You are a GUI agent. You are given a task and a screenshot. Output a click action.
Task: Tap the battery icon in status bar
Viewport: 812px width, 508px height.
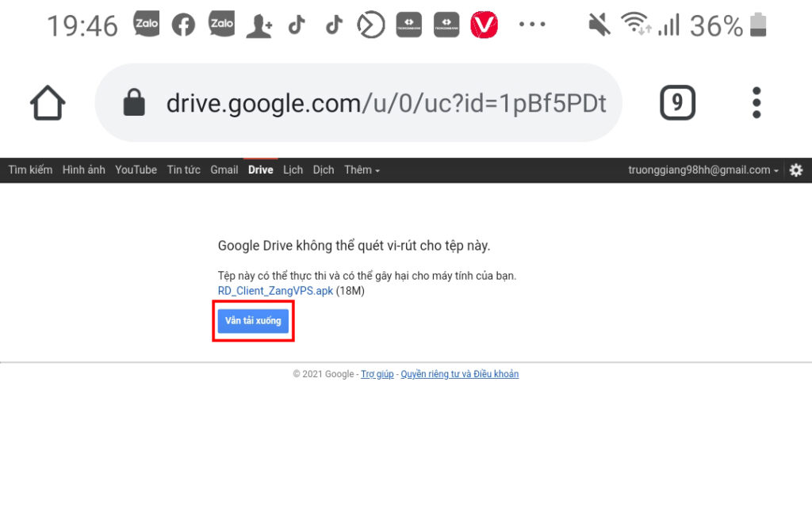[x=759, y=25]
